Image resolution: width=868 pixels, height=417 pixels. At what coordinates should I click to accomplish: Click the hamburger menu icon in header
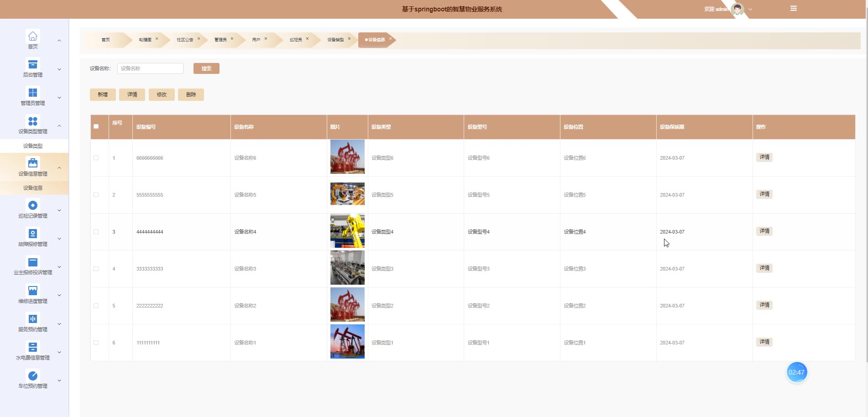click(794, 9)
